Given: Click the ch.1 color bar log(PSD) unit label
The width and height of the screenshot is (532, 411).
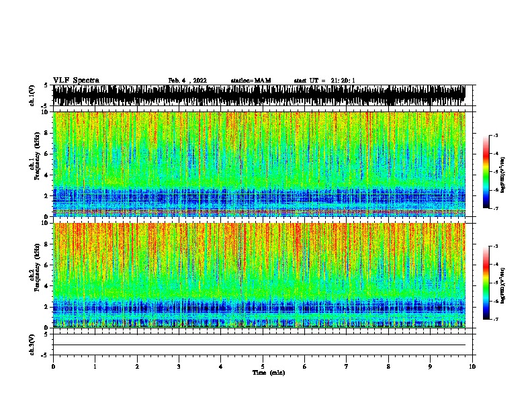Looking at the screenshot, I should (503, 175).
